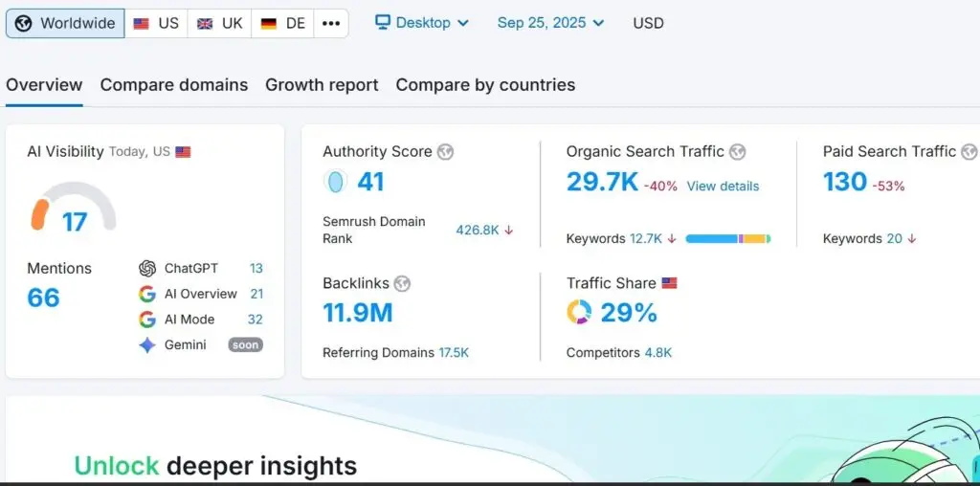Viewport: 980px width, 486px height.
Task: Open the Growth report tab
Action: click(322, 85)
